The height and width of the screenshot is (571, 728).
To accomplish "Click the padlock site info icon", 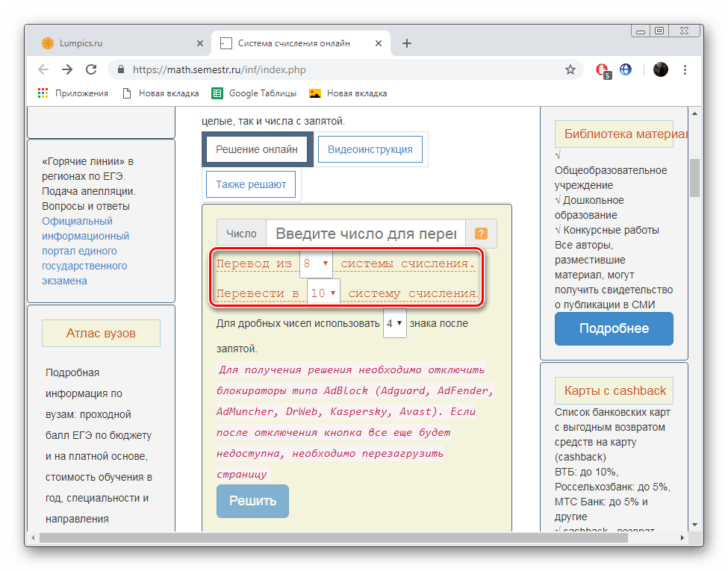I will tap(121, 69).
